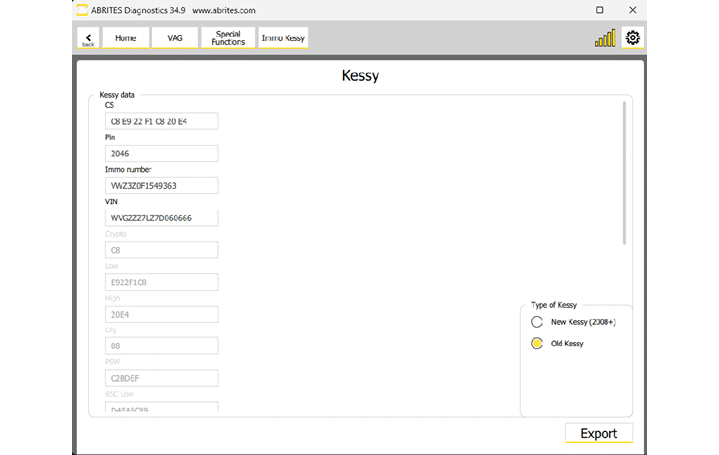Image resolution: width=719 pixels, height=455 pixels.
Task: Click the PSW field showing C28DEF
Action: pyautogui.click(x=161, y=378)
